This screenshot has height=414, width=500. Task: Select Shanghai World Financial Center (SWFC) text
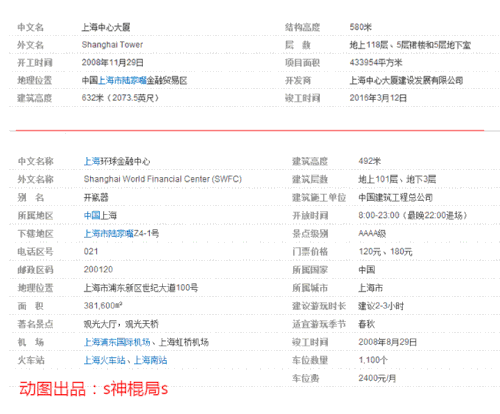163,179
